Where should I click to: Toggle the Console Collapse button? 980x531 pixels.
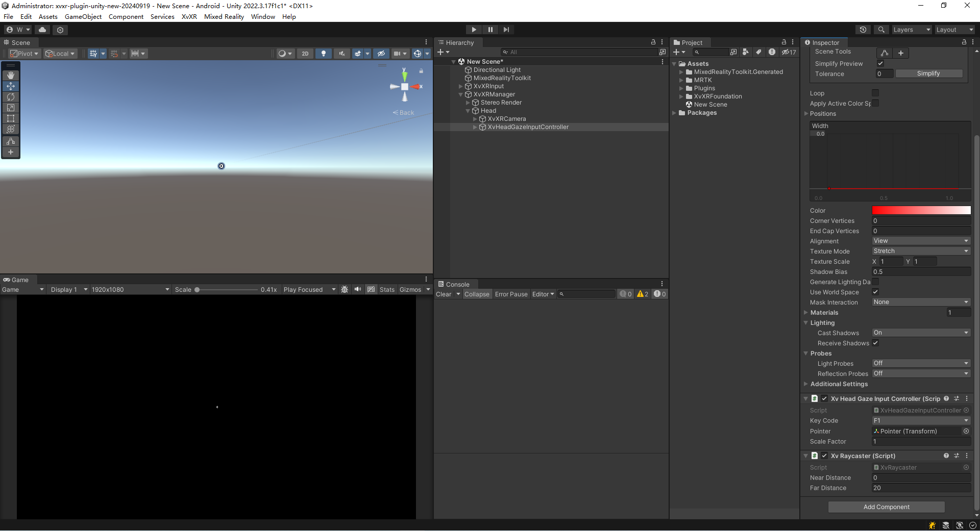(x=477, y=294)
